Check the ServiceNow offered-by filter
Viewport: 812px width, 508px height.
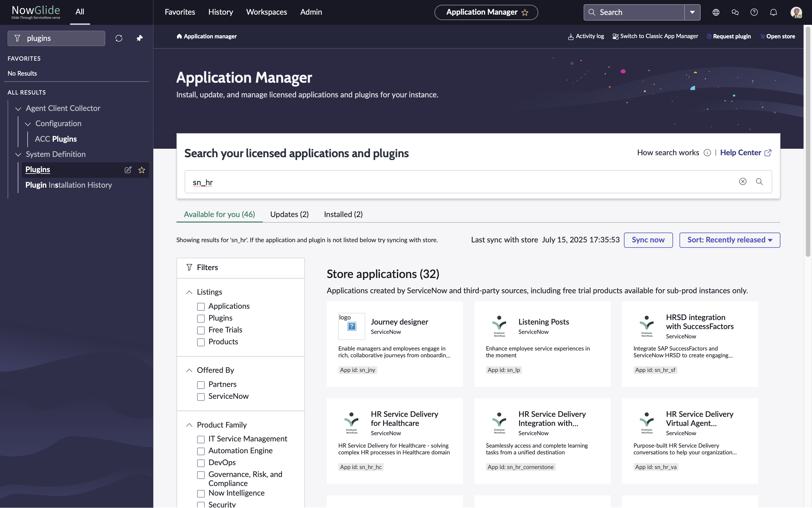click(x=201, y=397)
